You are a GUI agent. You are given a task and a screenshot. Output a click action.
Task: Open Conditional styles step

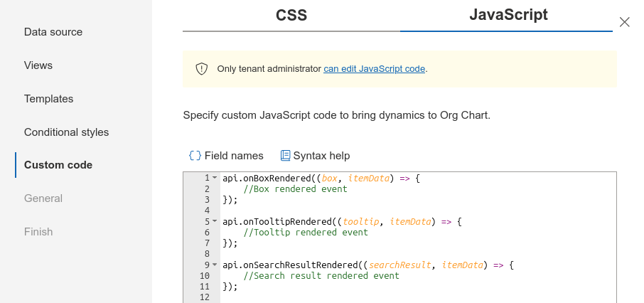(x=66, y=132)
